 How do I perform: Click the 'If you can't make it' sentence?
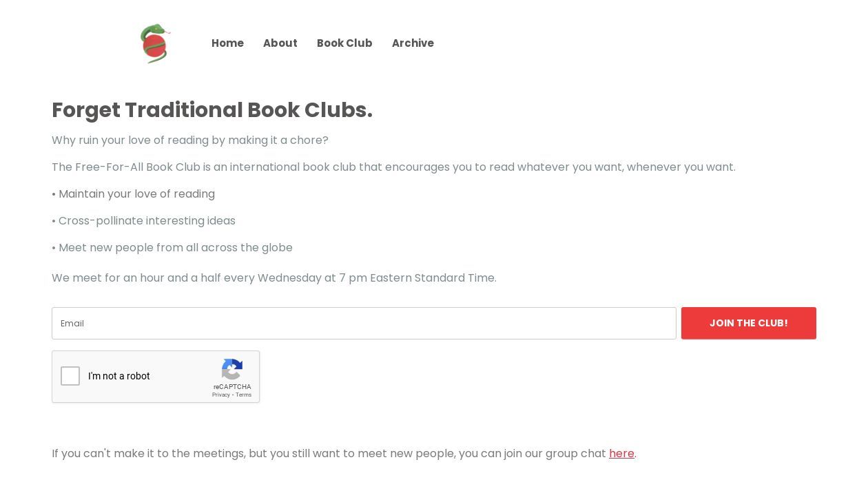coord(328,454)
